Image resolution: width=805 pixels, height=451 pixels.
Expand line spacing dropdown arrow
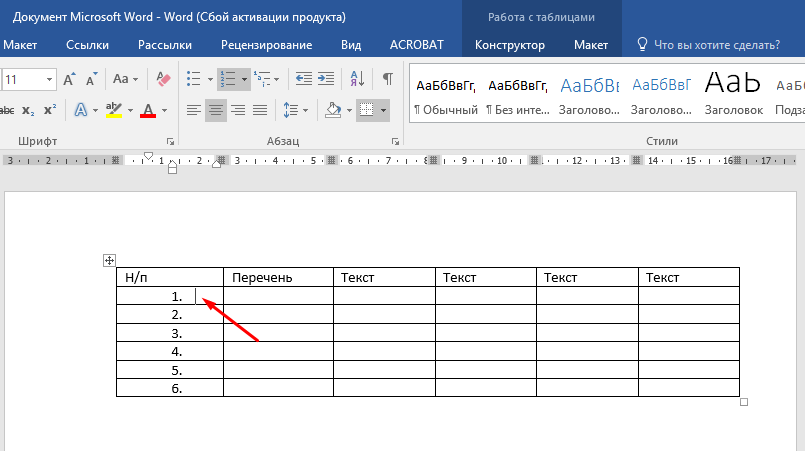coord(305,111)
